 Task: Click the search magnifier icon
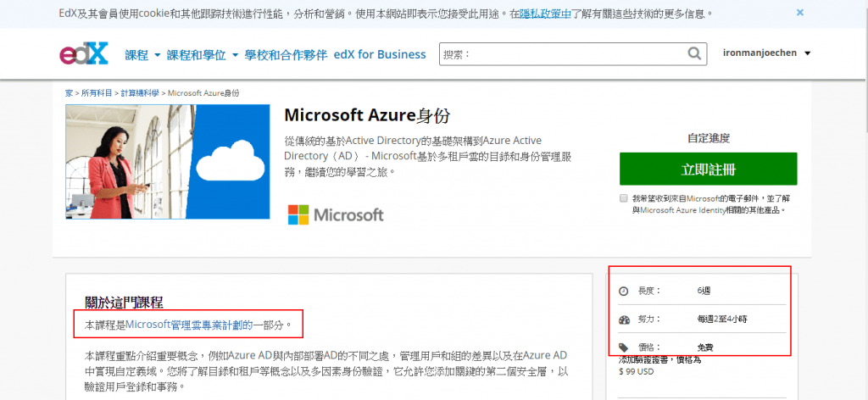click(694, 53)
